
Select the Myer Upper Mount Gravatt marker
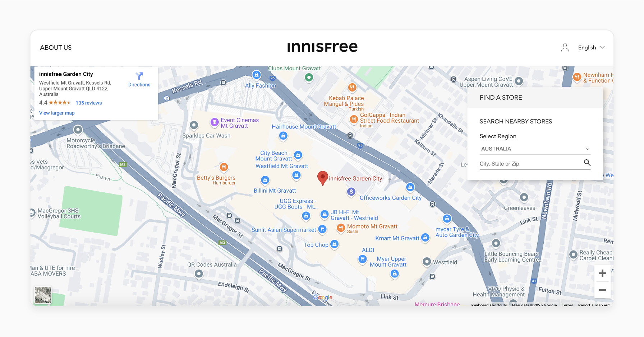[395, 274]
